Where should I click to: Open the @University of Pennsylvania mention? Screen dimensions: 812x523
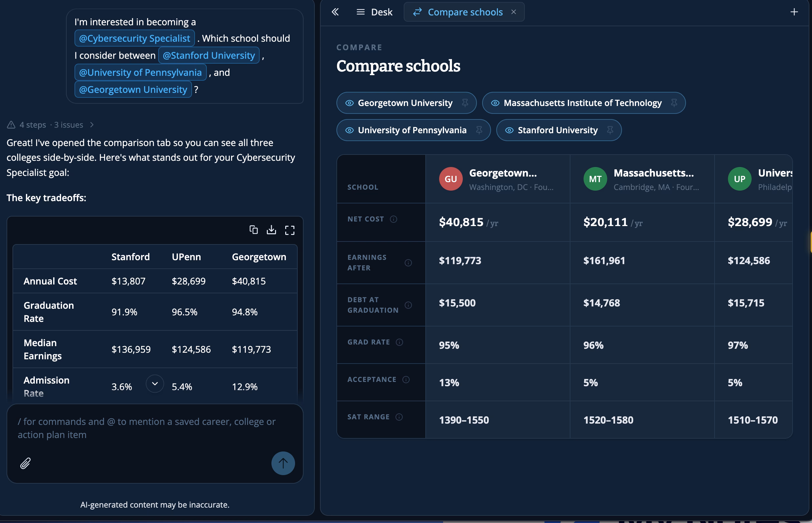[x=140, y=72]
